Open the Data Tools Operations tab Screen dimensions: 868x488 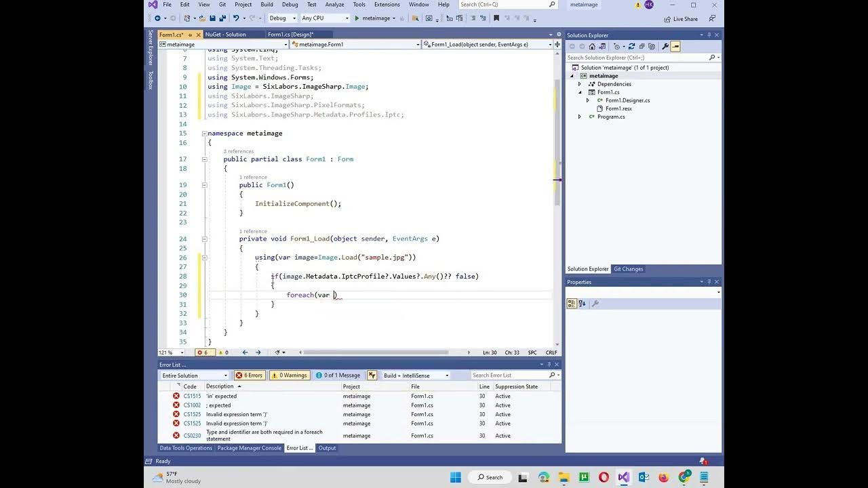pos(186,448)
